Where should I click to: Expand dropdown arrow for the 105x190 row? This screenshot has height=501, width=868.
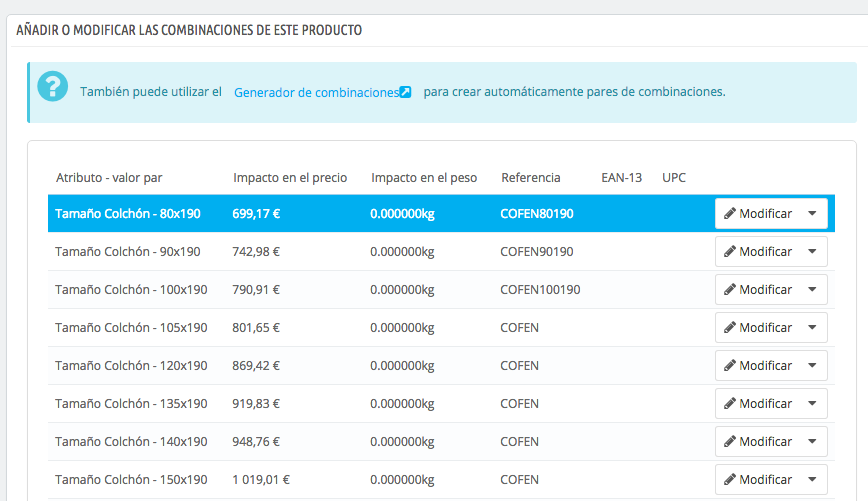tap(813, 328)
